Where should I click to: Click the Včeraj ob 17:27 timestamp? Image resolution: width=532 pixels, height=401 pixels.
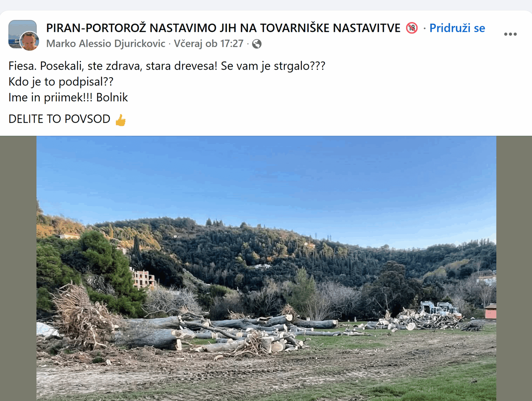click(209, 44)
